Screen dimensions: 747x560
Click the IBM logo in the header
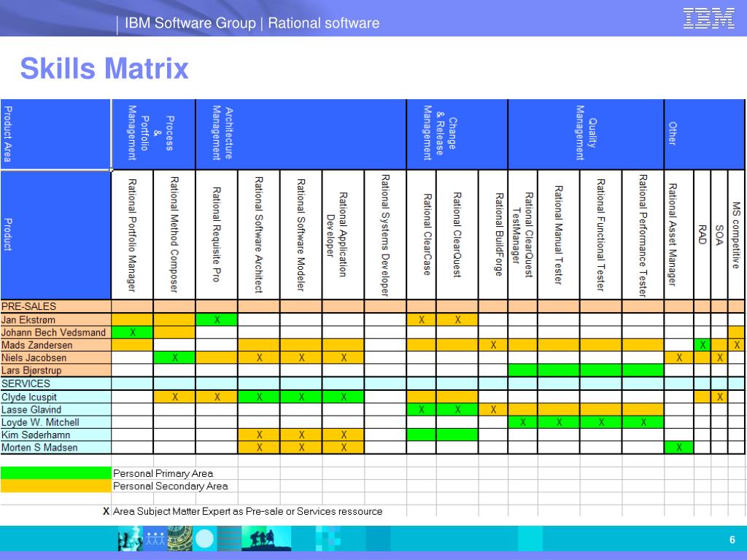pyautogui.click(x=708, y=18)
